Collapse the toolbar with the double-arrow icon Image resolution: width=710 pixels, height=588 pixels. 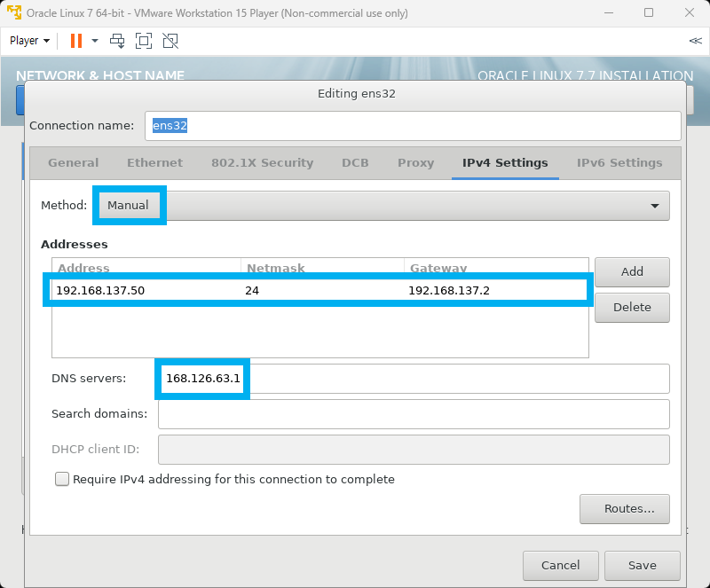pyautogui.click(x=695, y=41)
